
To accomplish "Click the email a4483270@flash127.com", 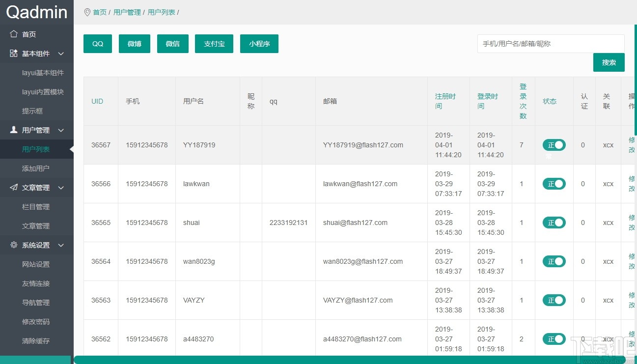I will point(362,339).
